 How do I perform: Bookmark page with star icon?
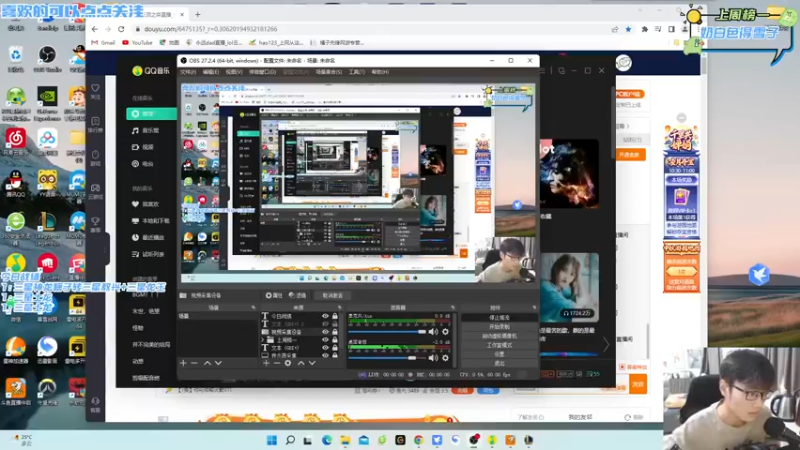(x=629, y=29)
